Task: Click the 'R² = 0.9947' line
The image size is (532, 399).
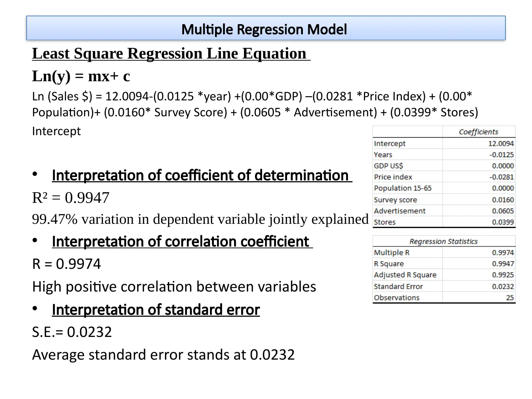Action: (x=71, y=198)
